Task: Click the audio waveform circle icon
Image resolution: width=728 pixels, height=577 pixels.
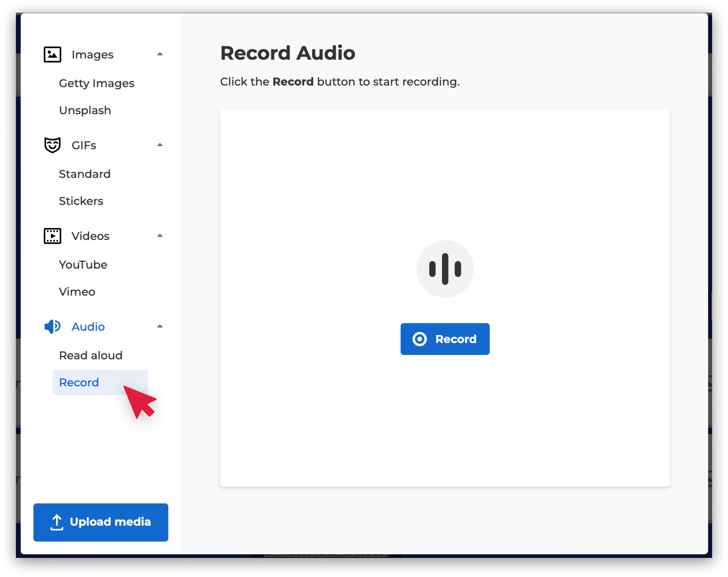Action: coord(445,269)
